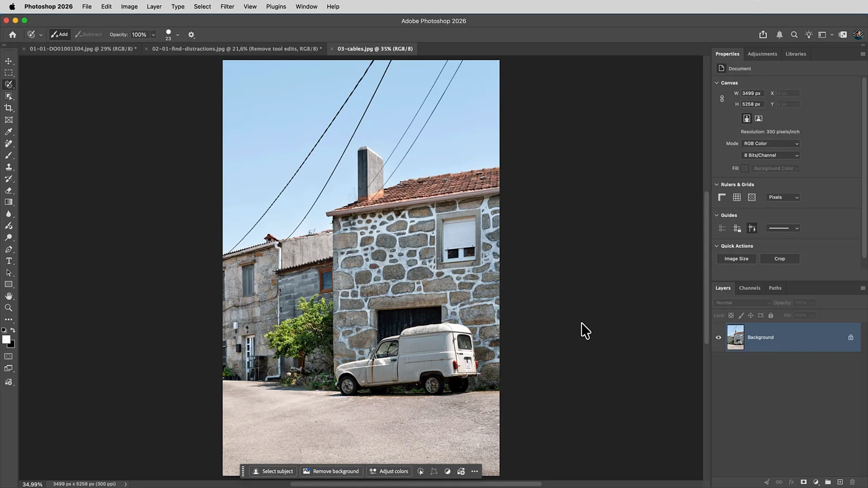
Task: Select the Brush tool
Action: point(9,155)
